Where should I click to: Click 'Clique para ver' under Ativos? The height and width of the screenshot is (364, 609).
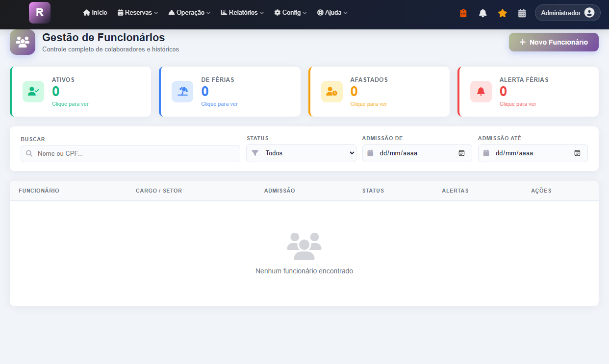[70, 104]
